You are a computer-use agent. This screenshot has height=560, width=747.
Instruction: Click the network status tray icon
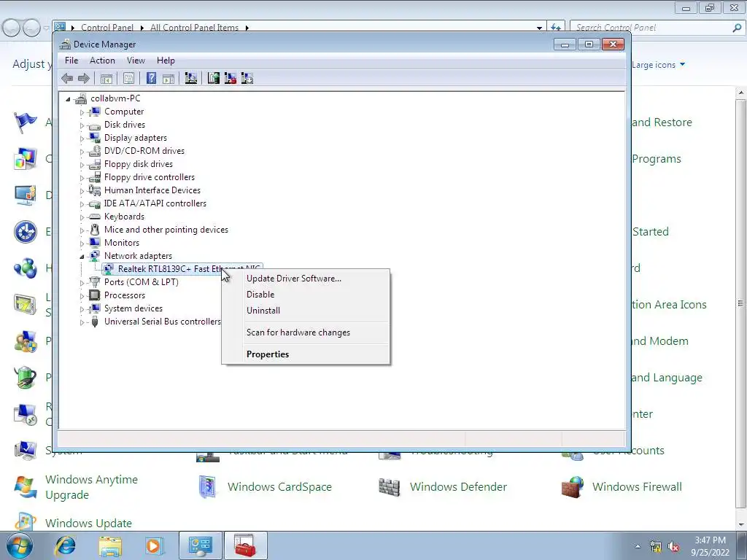pyautogui.click(x=656, y=547)
